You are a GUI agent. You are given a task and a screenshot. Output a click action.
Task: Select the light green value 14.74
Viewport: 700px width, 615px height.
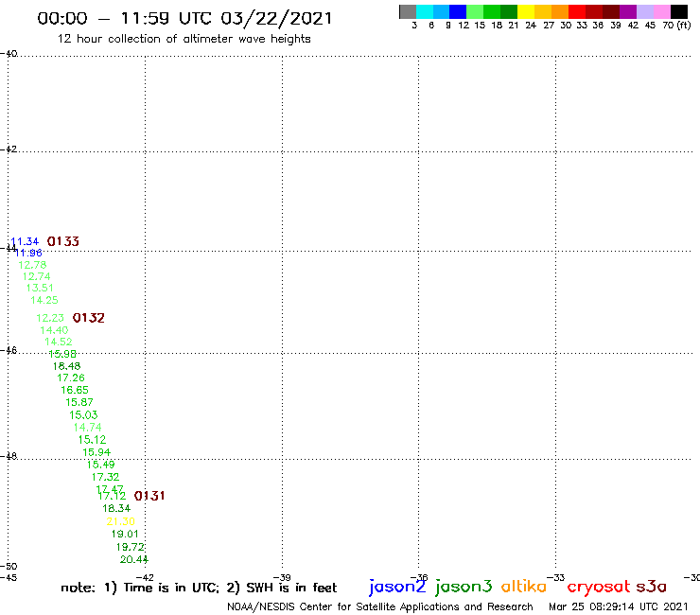87,428
